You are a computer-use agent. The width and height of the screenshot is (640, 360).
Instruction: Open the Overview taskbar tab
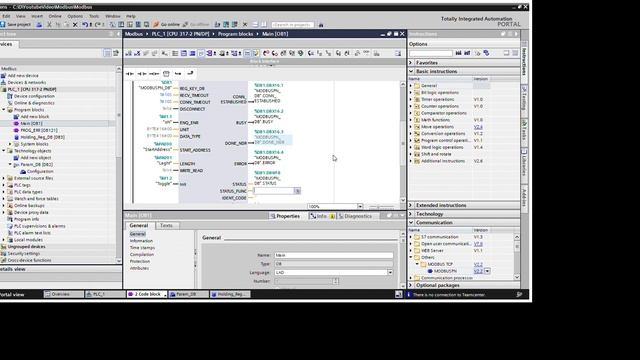(x=63, y=294)
